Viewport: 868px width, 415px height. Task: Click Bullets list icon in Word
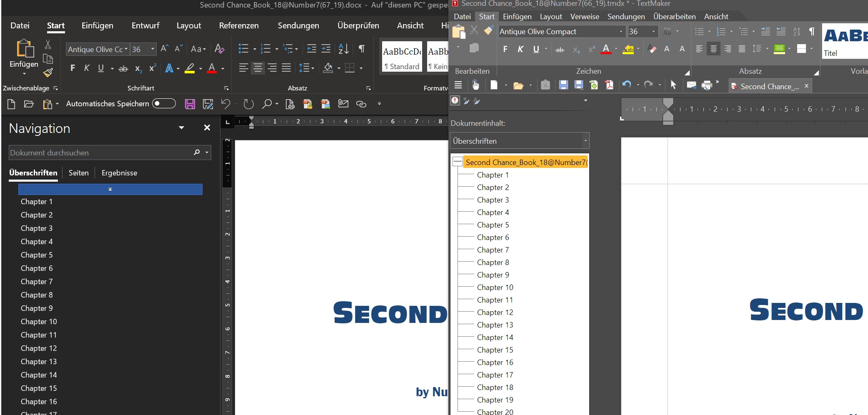pos(243,49)
